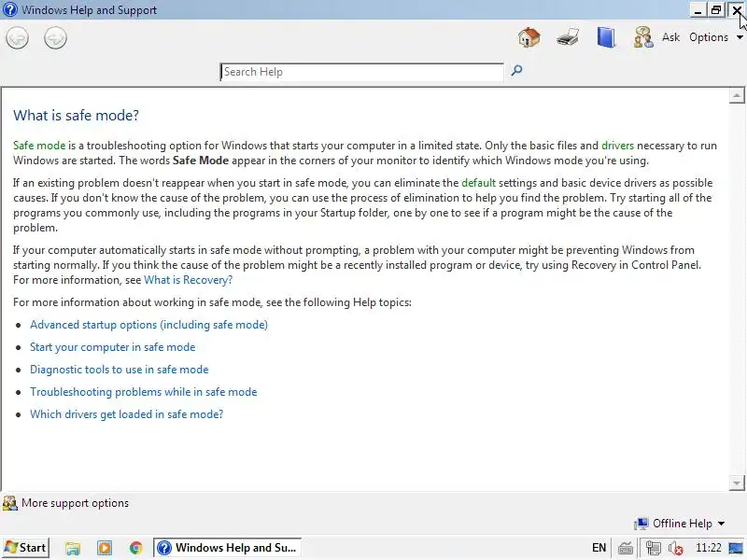747x560 pixels.
Task: Launch Windows Explorer from the taskbar
Action: click(73, 548)
